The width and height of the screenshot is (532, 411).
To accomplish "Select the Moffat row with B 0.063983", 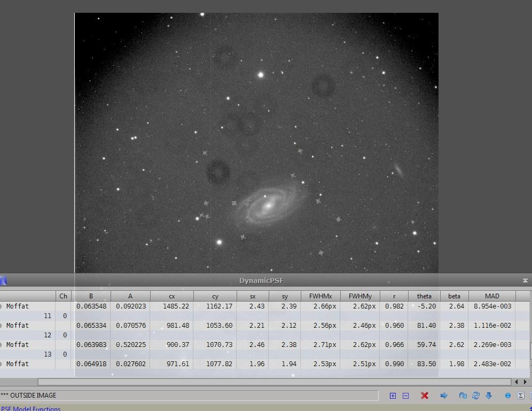I will point(264,344).
